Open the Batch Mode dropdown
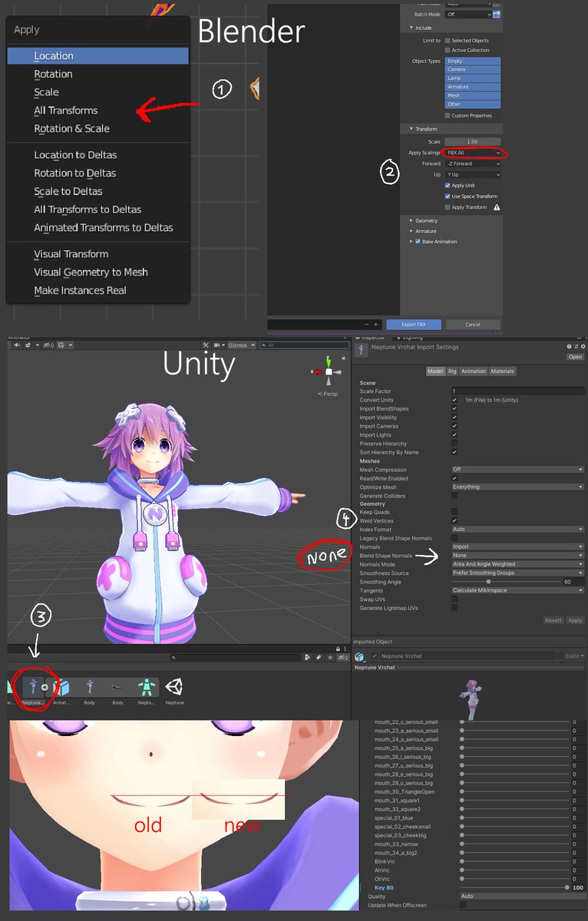588x921 pixels. (467, 14)
